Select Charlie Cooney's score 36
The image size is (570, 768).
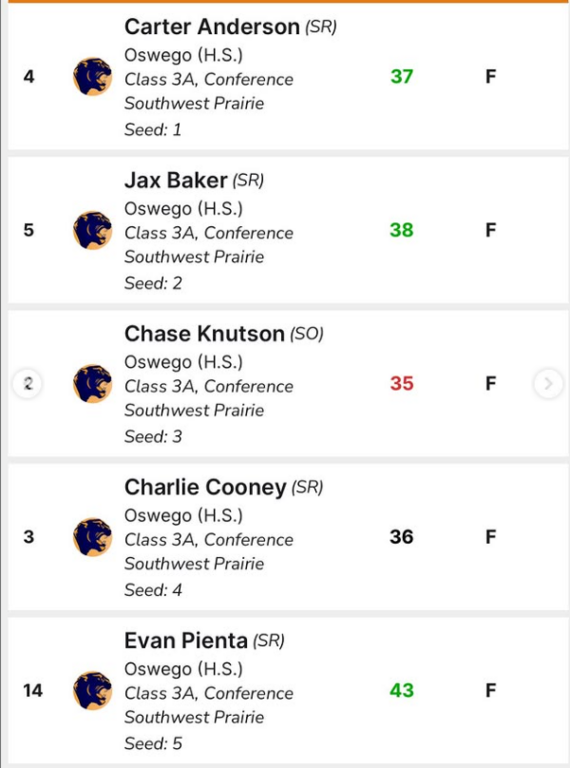[x=402, y=537]
